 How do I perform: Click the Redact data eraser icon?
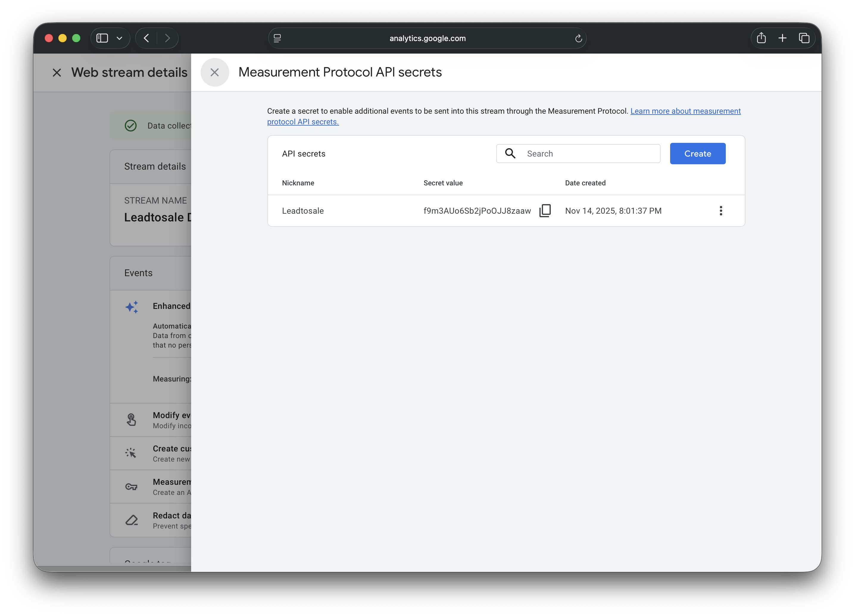(x=132, y=520)
